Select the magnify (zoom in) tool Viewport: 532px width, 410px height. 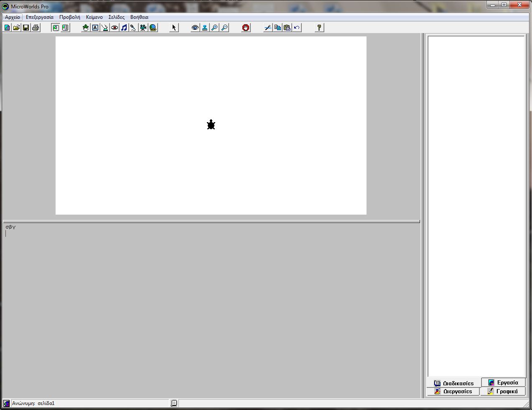[x=214, y=28]
